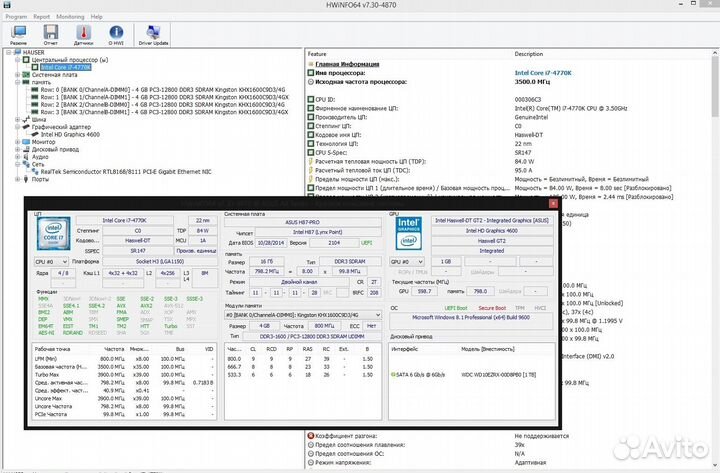Viewport: 720px width, 473px height.
Task: Click the Turbo Max operating point row
Action: point(124,375)
